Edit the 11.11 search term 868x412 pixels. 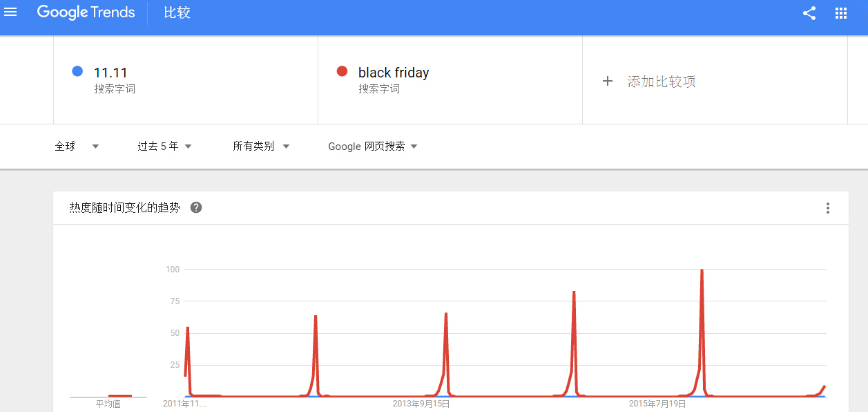click(x=110, y=73)
